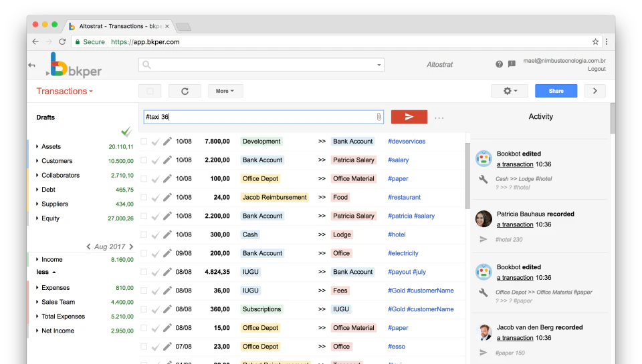Edit the 7.800,00 Development transaction with the pencil
Viewport: 642px width, 364px height.
[167, 142]
